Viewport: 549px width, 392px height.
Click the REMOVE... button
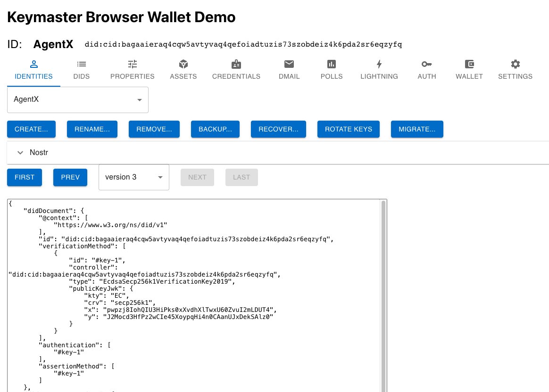coord(154,129)
